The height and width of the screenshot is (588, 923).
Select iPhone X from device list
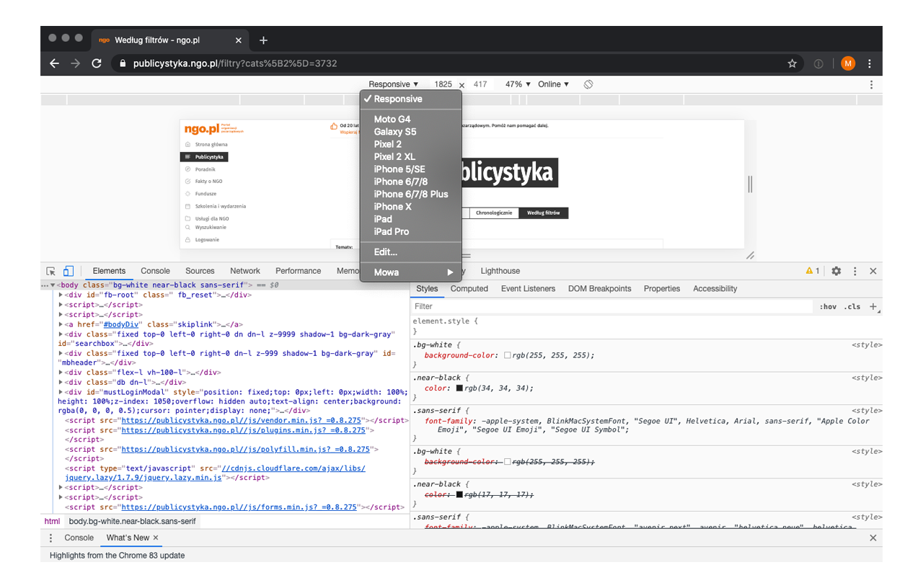(x=392, y=207)
